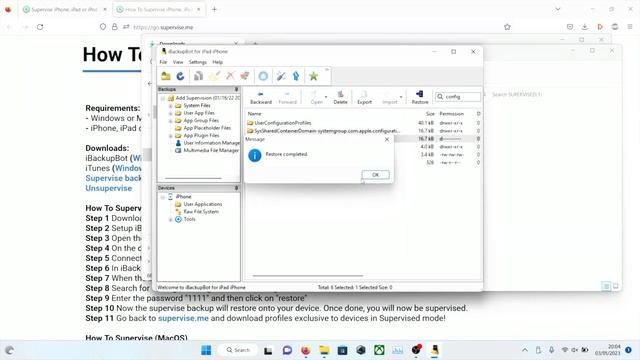Screen dimensions: 640x360
Task: Expand the User App Files tree node
Action: click(x=171, y=113)
